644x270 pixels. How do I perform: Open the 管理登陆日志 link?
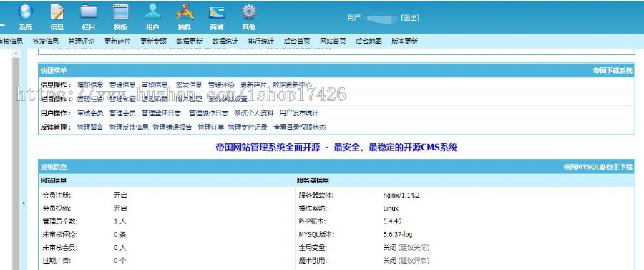coord(162,113)
